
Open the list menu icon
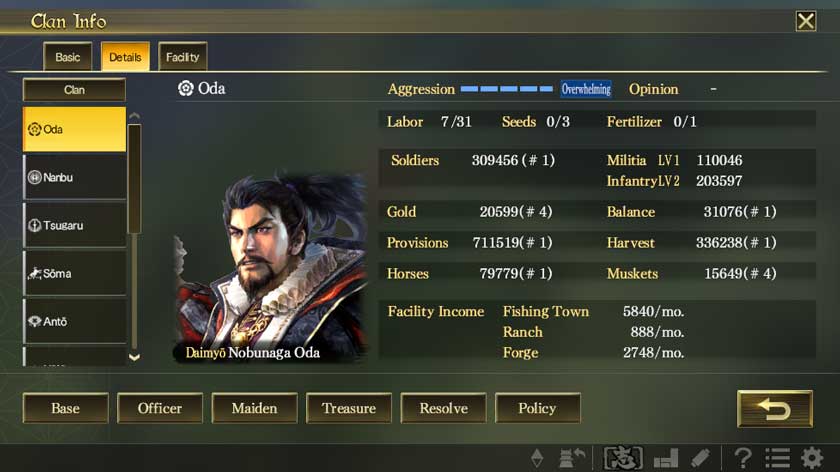[777, 458]
